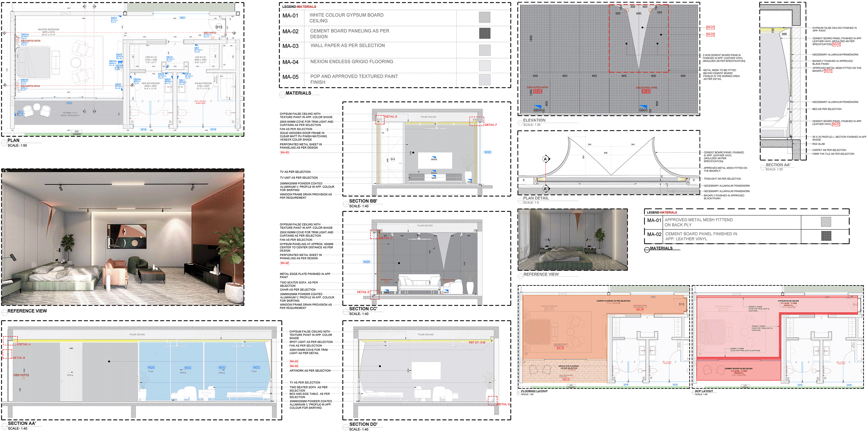Image resolution: width=868 pixels, height=434 pixels.
Task: Open the REF DT-01B reference label
Action: (x=477, y=343)
